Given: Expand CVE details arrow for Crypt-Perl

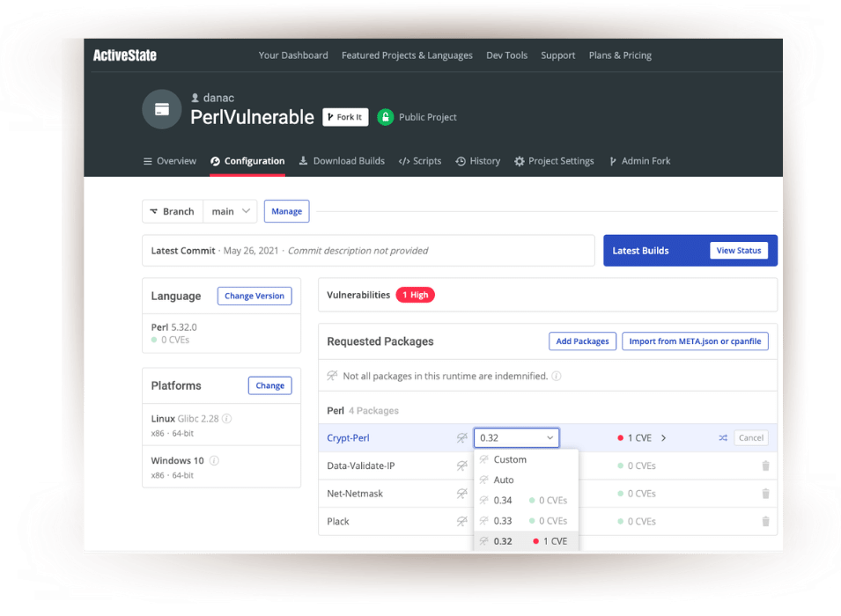Looking at the screenshot, I should click(x=663, y=438).
